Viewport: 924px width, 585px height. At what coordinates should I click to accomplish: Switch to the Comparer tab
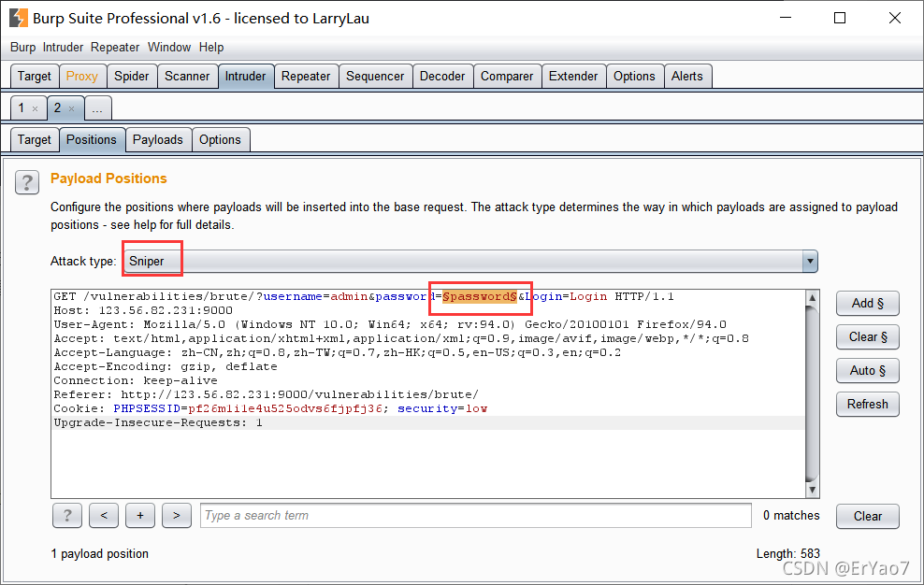[x=507, y=76]
